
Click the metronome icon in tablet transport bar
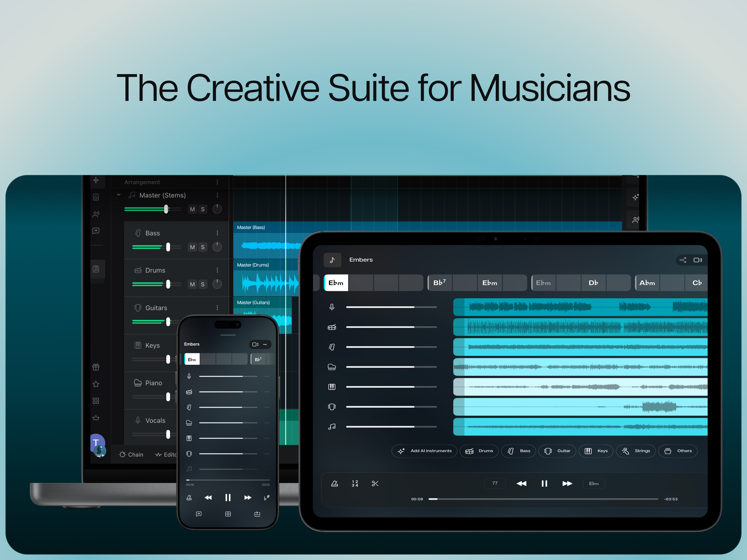[x=334, y=483]
